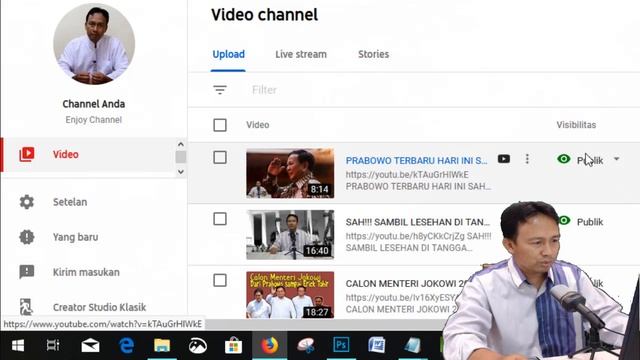
Task: Switch to Upload tab
Action: tap(229, 54)
